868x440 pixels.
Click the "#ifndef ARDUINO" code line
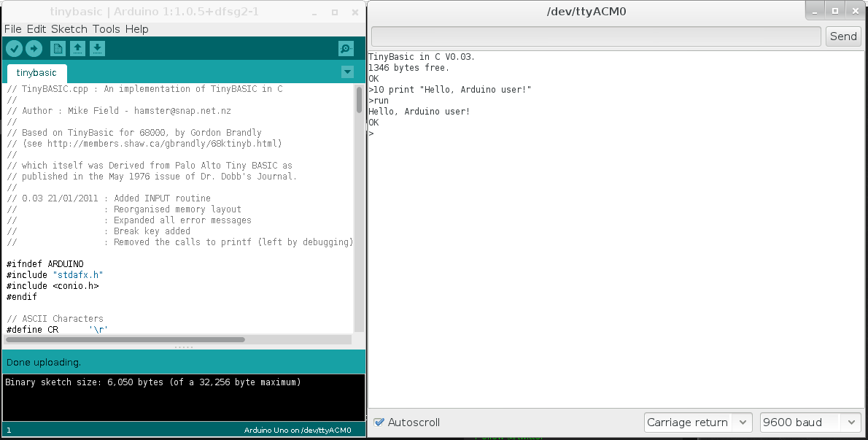44,264
